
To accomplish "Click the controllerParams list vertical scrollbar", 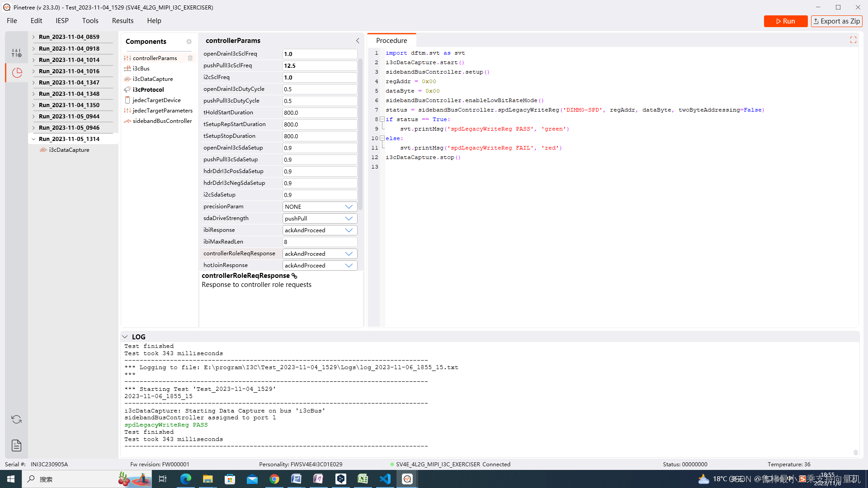I will click(360, 133).
